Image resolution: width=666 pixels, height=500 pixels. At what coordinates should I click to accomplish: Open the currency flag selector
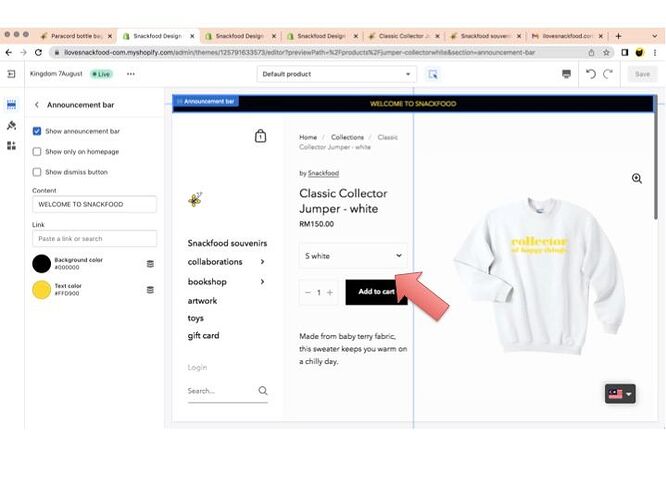[620, 394]
